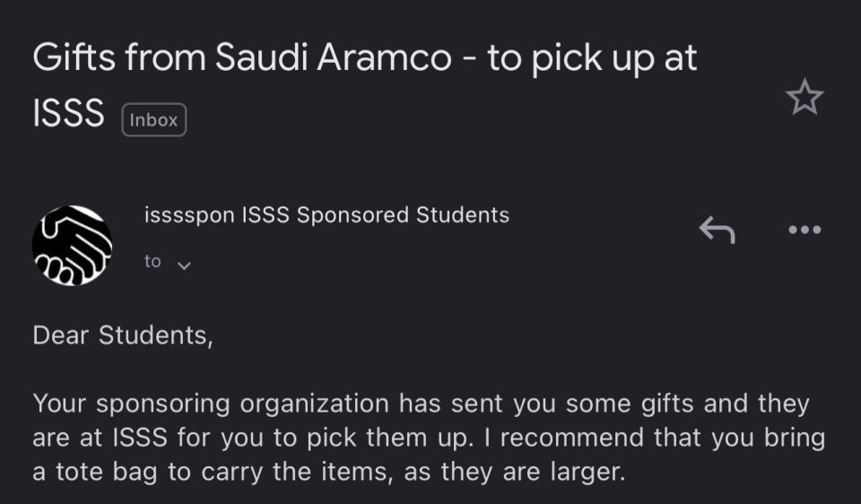This screenshot has height=504, width=861.
Task: Tap 'as they are larger' ending text
Action: point(515,474)
